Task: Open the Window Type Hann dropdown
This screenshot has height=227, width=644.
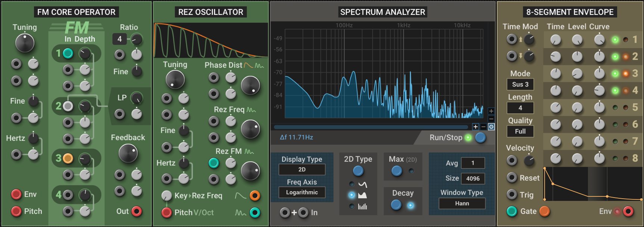Action: [462, 204]
